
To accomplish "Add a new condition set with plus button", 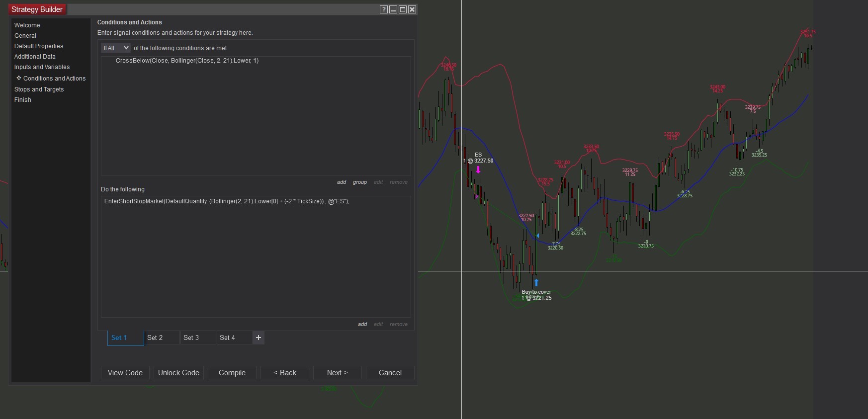I will coord(259,337).
